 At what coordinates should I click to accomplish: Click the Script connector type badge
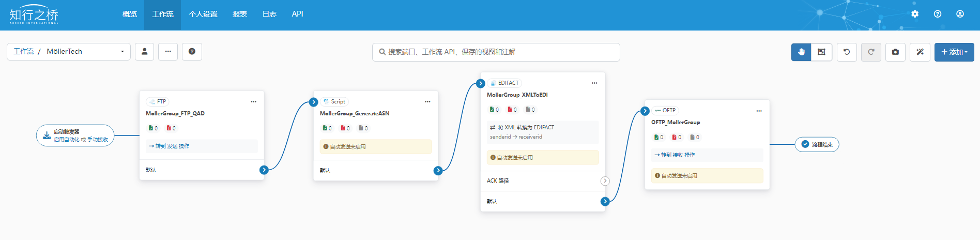[334, 102]
